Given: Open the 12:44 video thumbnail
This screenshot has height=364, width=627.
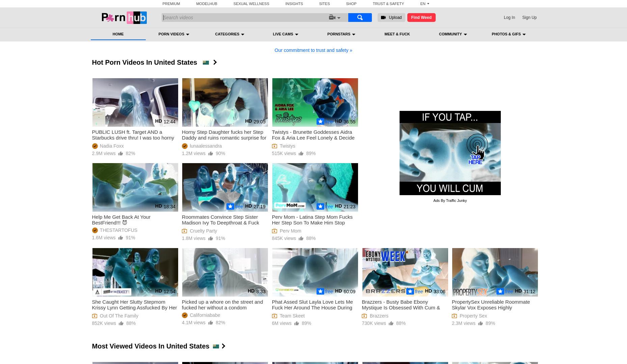Looking at the screenshot, I should pos(135,102).
